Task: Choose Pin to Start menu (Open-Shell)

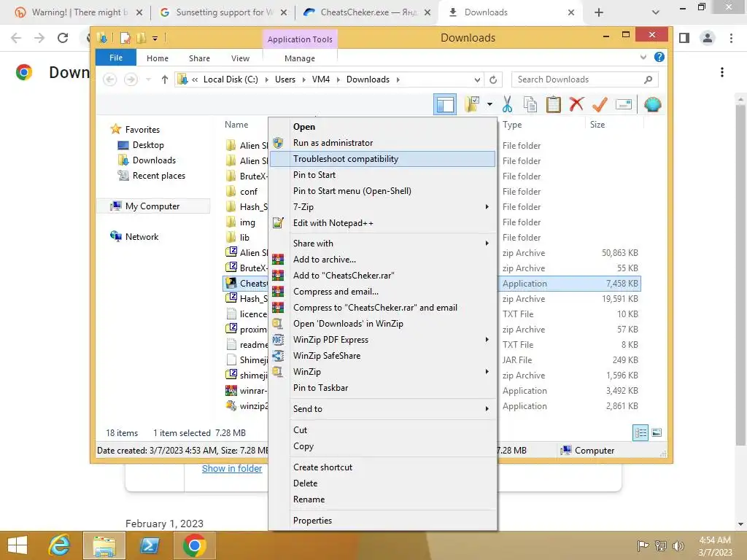Action: tap(382, 191)
